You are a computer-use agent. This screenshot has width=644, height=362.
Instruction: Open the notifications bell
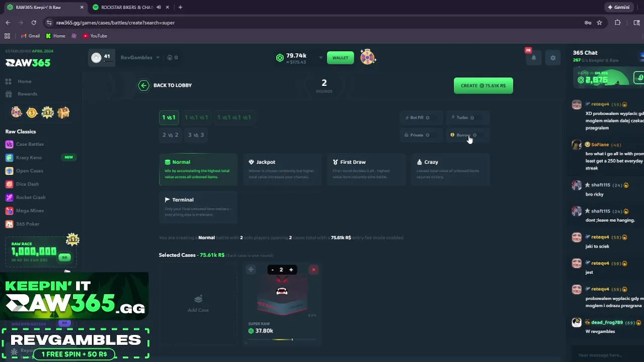534,58
